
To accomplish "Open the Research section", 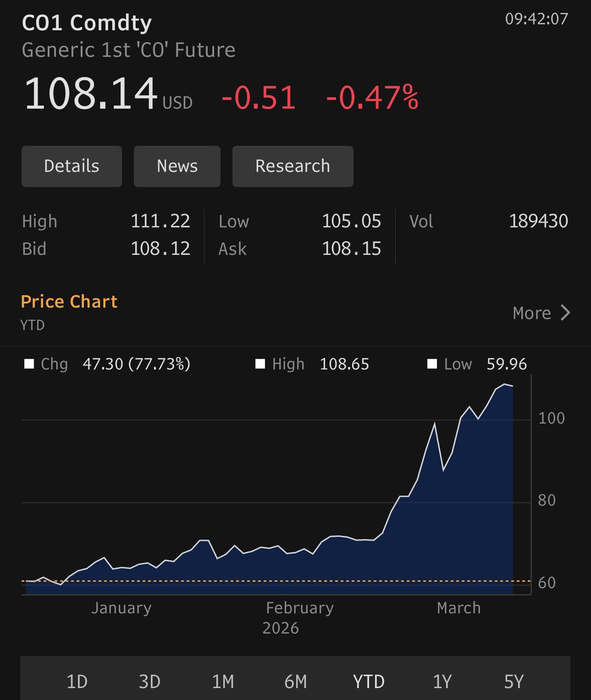I will (292, 166).
